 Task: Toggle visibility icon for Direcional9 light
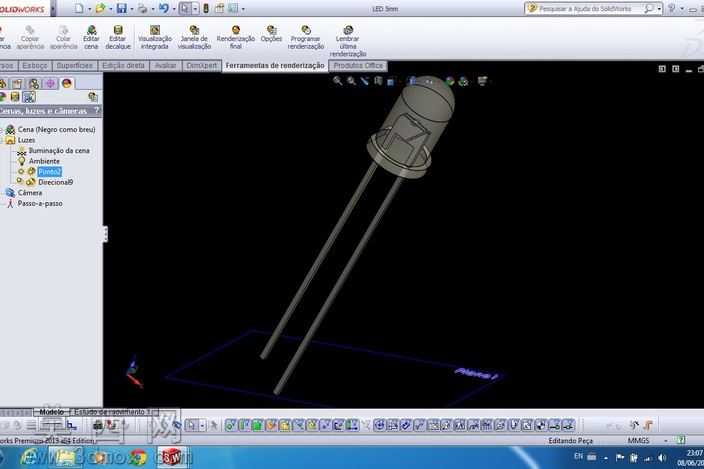(20, 180)
